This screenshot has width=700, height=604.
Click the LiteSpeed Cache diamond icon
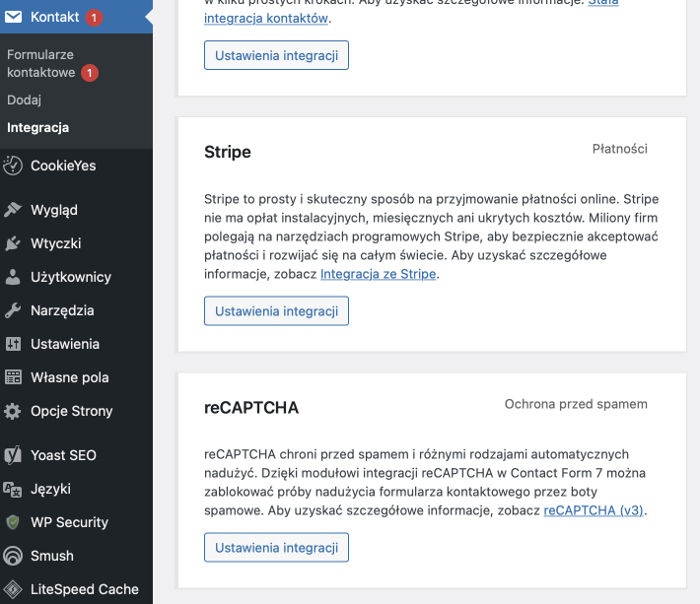(x=13, y=589)
